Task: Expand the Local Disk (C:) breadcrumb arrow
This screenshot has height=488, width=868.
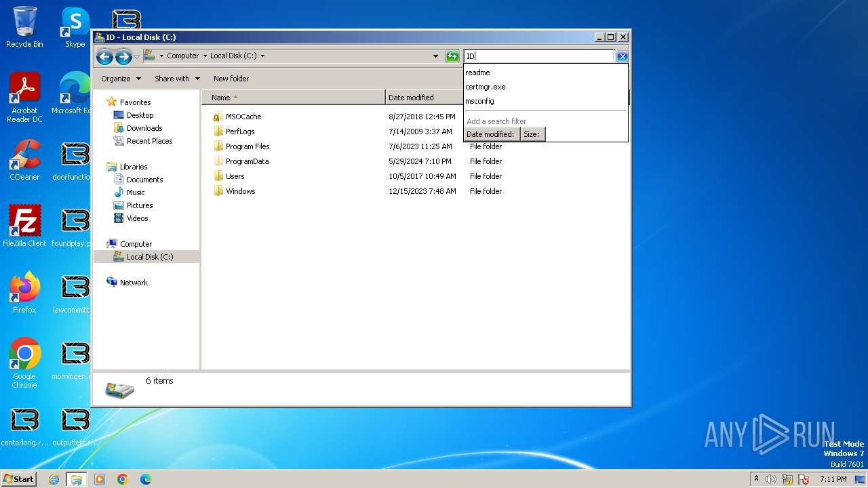Action: pyautogui.click(x=262, y=56)
